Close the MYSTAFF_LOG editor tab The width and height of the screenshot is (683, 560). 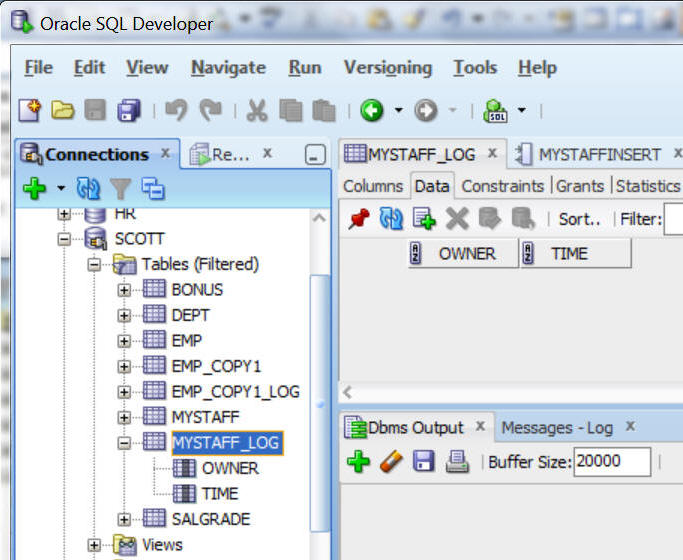coord(492,153)
